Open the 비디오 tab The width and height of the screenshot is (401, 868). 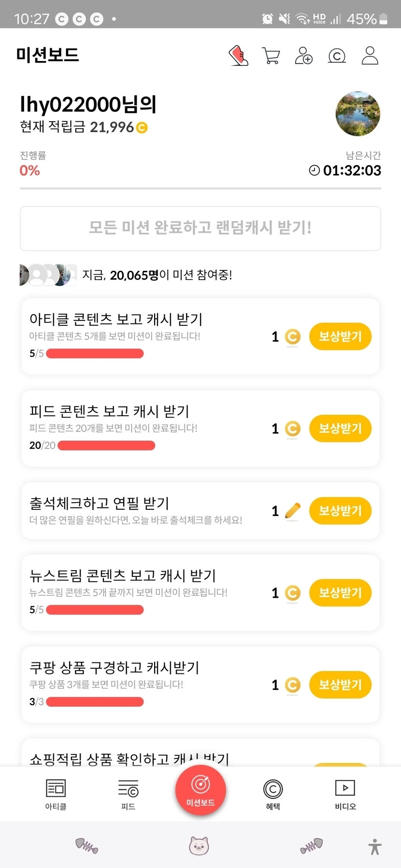click(345, 794)
